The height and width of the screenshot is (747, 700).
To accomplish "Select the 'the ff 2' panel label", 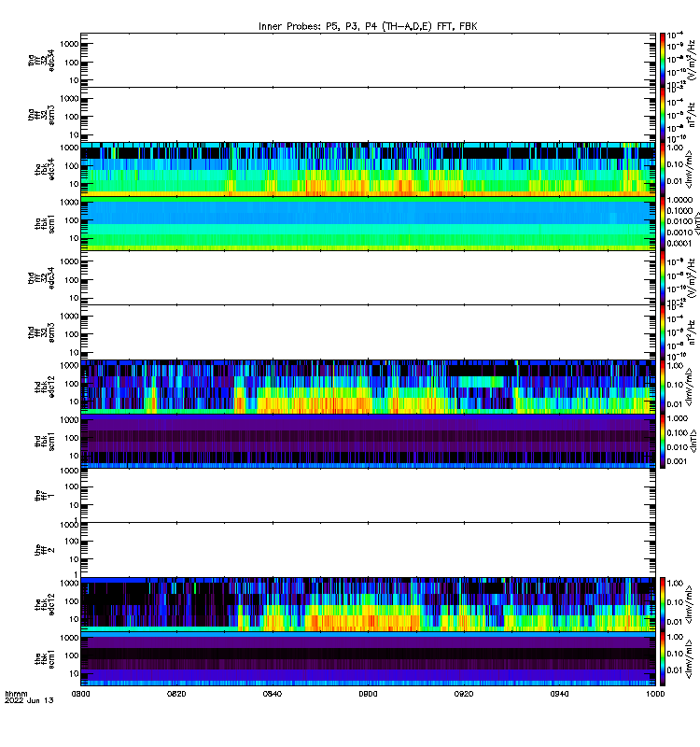I will [44, 550].
